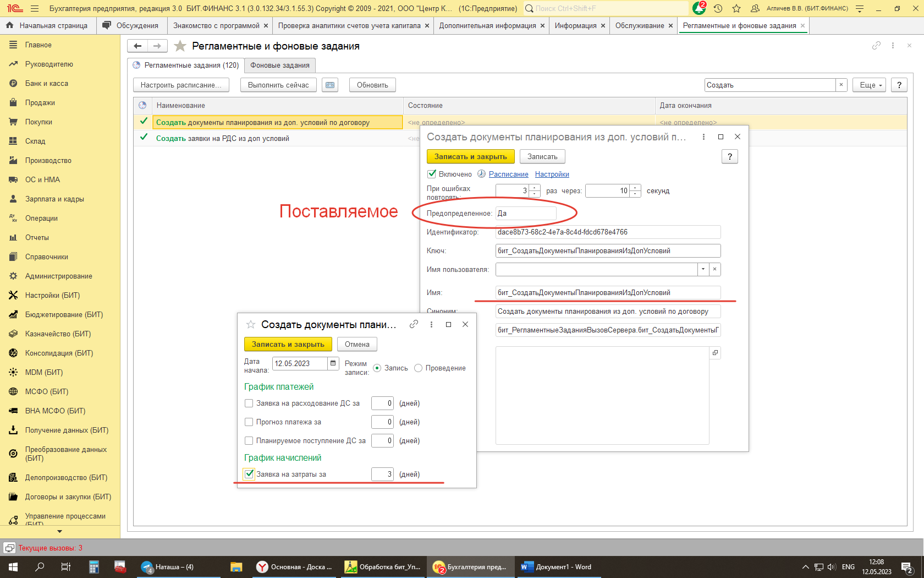Toggle the Включено checkbox

pos(432,174)
